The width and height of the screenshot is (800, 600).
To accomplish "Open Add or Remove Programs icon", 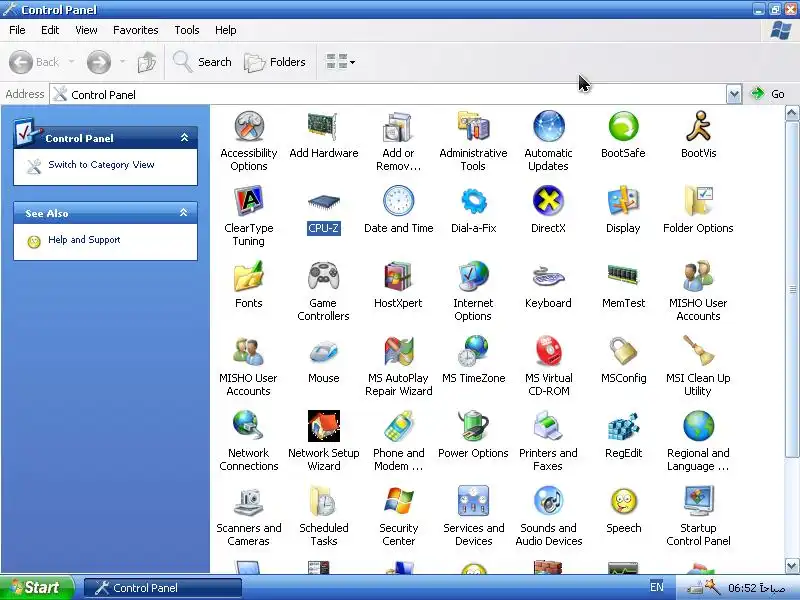I will tap(398, 126).
